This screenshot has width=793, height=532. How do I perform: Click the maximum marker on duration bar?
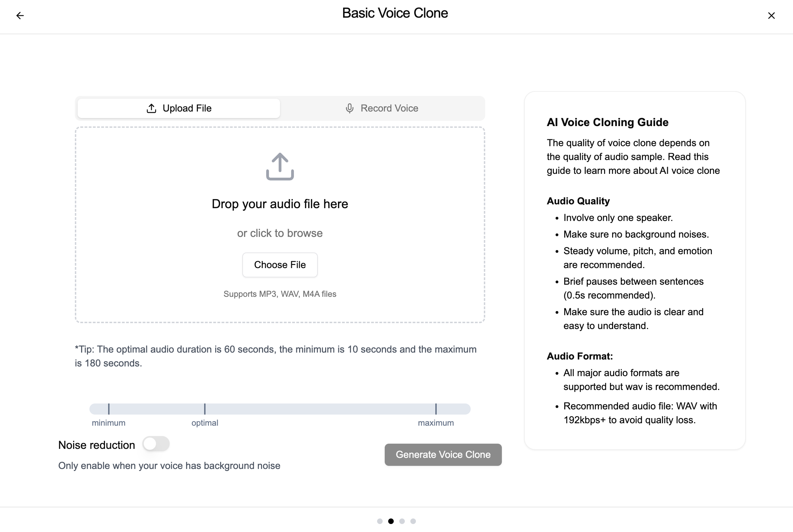click(x=436, y=409)
